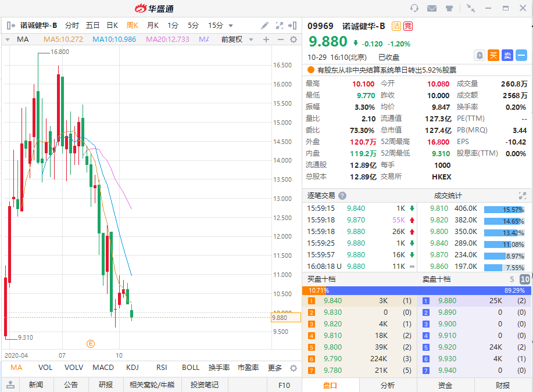Expand the MA indicator selector arrow
Screen dimensions: 533x392
click(8, 39)
